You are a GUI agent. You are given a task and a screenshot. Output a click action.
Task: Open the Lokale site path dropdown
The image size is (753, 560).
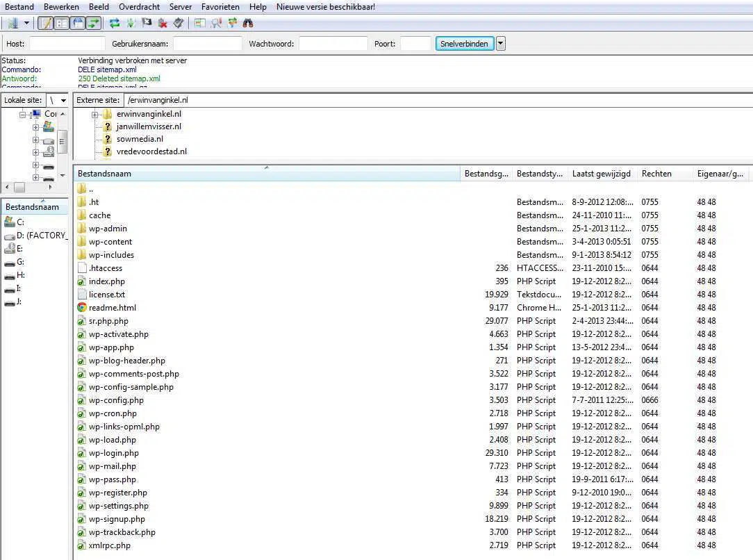pyautogui.click(x=63, y=100)
